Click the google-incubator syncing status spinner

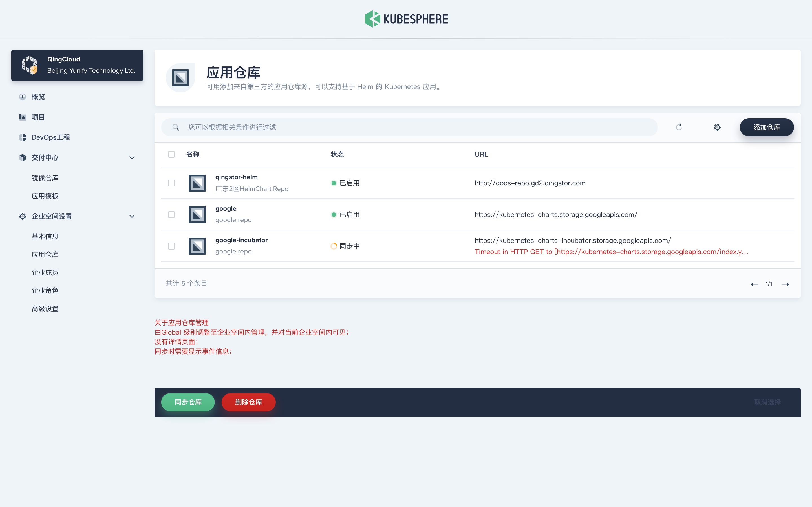(x=334, y=246)
